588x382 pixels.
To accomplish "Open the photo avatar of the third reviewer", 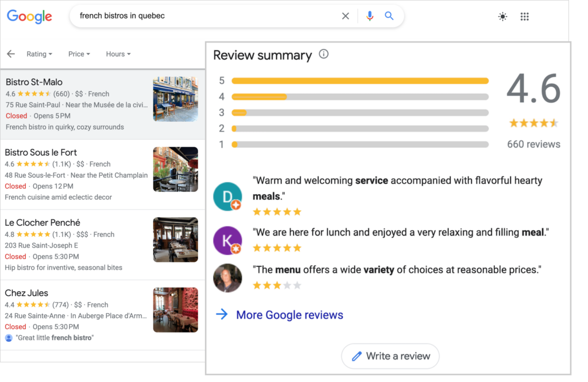I will [227, 278].
